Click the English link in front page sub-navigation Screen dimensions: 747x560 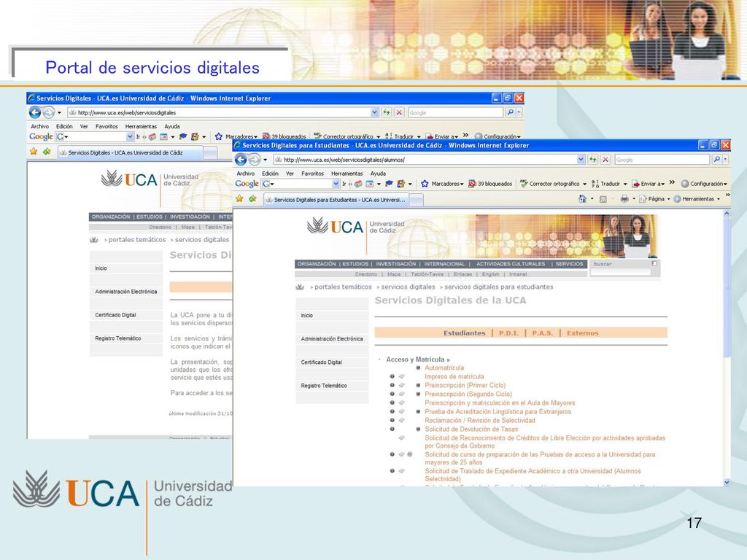490,274
